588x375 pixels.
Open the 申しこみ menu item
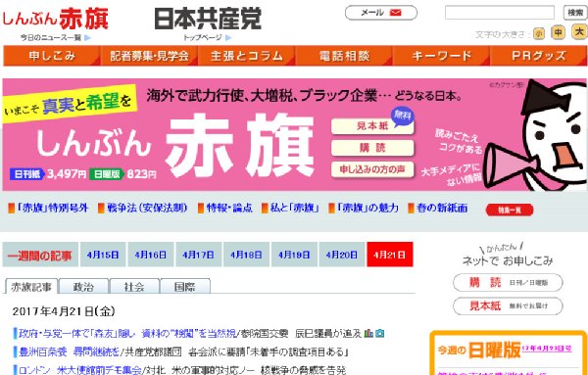pyautogui.click(x=52, y=56)
